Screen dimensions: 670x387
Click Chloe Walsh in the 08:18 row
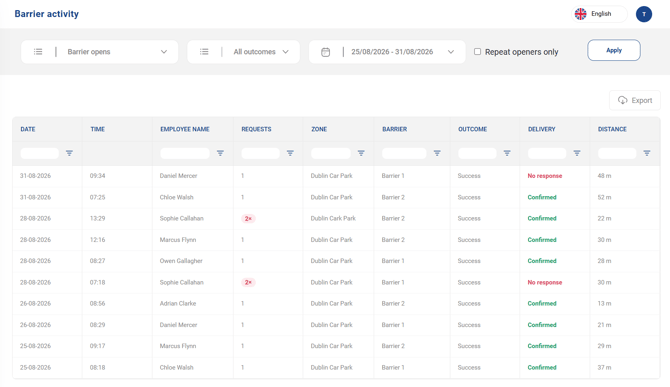pyautogui.click(x=176, y=367)
